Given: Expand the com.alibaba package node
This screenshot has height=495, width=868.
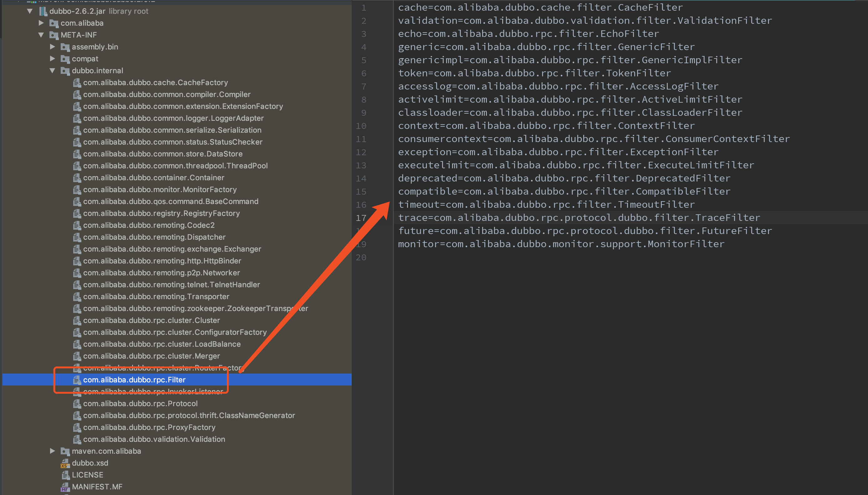Looking at the screenshot, I should [x=41, y=23].
